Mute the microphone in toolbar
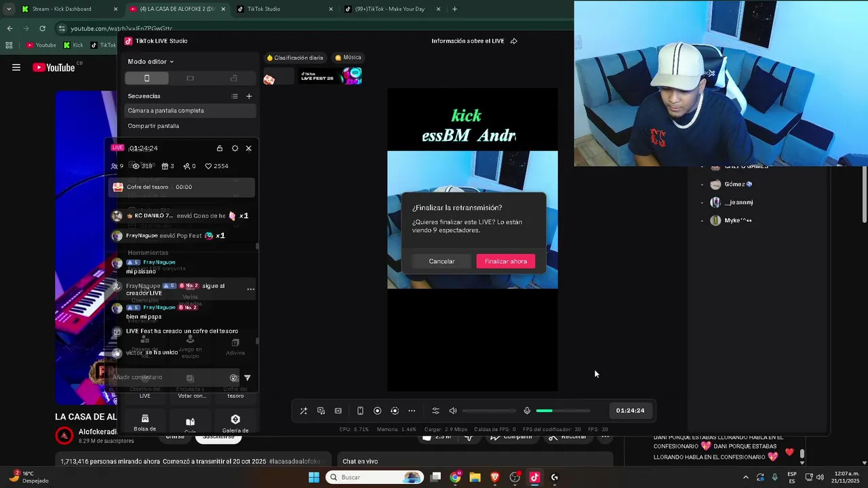The image size is (868, 488). pyautogui.click(x=527, y=411)
